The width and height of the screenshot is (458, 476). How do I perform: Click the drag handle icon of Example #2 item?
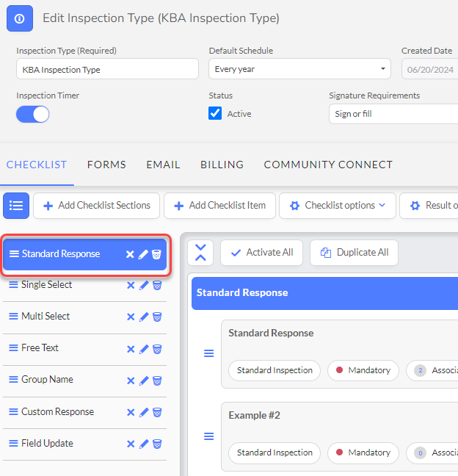tap(208, 436)
